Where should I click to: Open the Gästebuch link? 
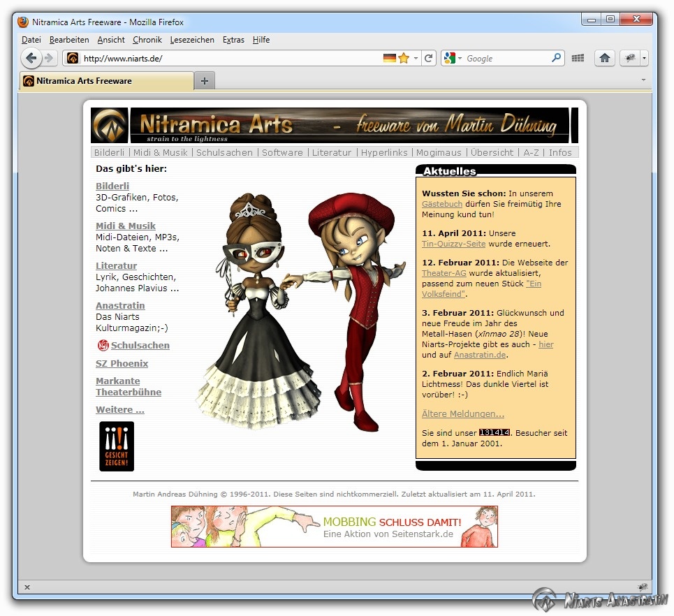(x=442, y=204)
